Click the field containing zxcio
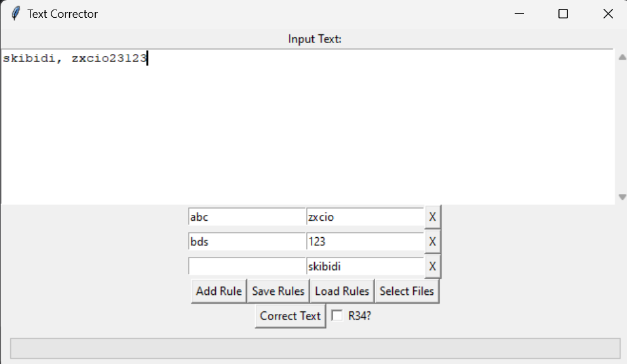Screen dimensions: 627x364 tap(365, 217)
